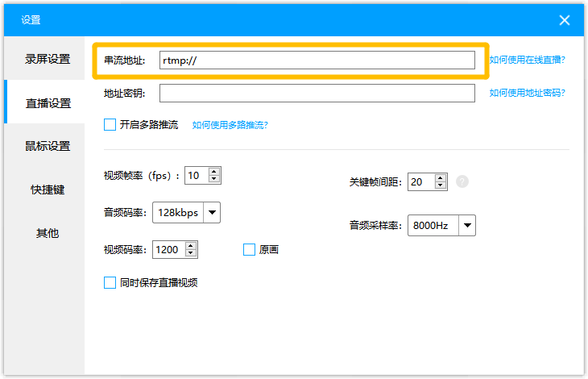Decrease 关键帧间距 with down arrow
This screenshot has width=588, height=379.
441,186
